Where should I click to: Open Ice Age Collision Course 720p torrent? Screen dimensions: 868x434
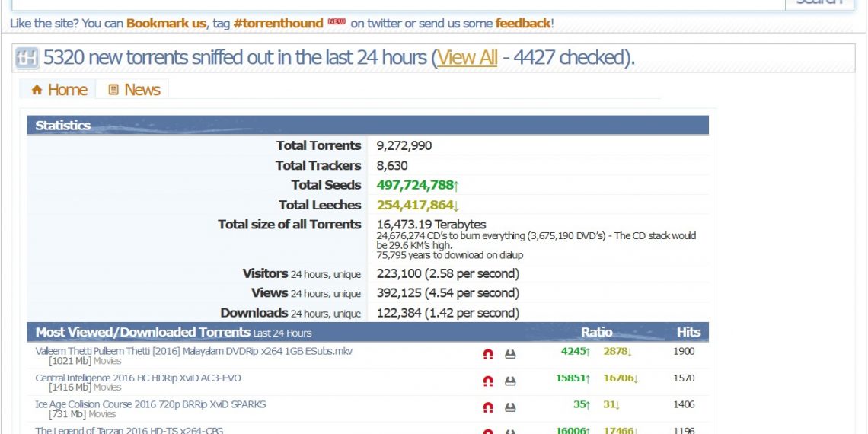(x=151, y=404)
